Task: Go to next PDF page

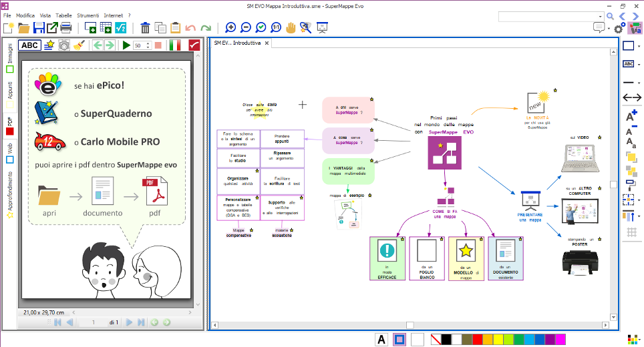Action: [129, 322]
